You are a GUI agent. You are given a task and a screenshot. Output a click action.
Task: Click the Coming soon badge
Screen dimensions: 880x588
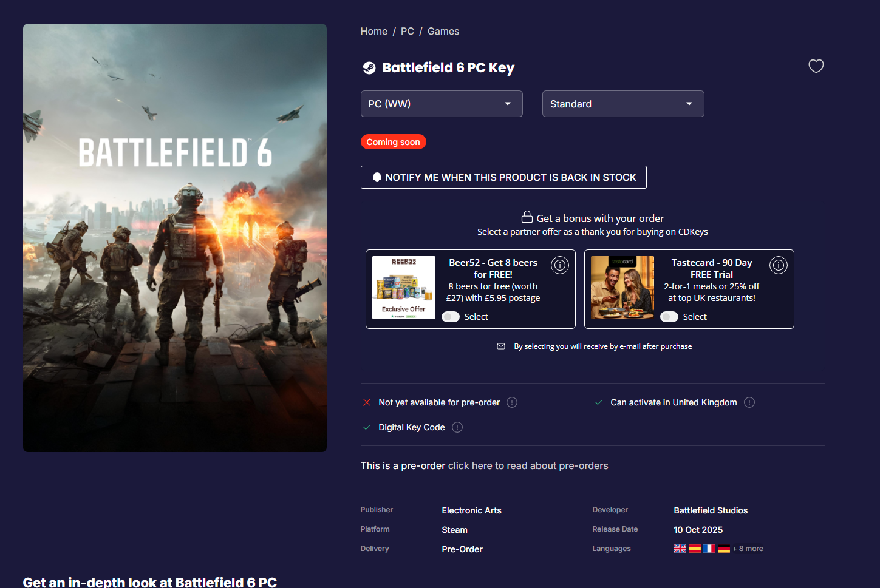(394, 142)
